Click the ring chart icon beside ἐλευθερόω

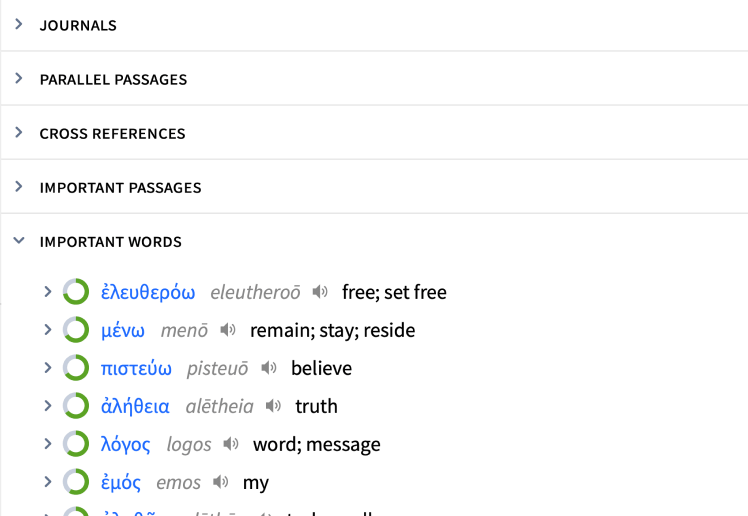pyautogui.click(x=76, y=291)
